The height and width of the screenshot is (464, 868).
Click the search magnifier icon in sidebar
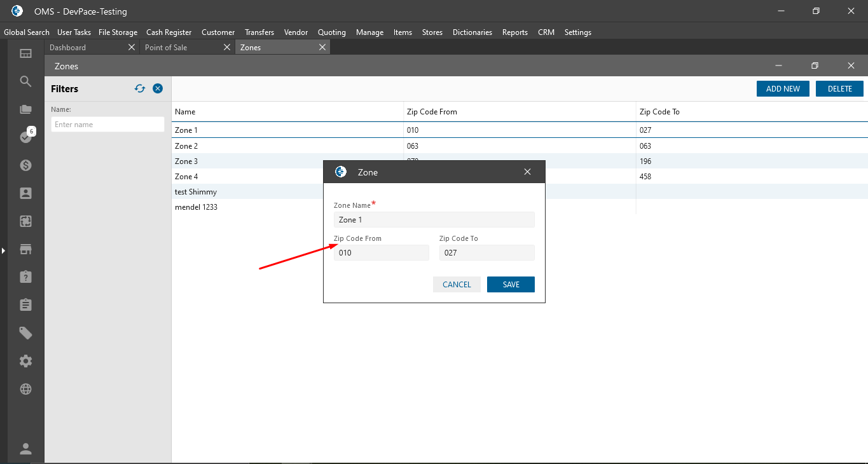(x=25, y=81)
